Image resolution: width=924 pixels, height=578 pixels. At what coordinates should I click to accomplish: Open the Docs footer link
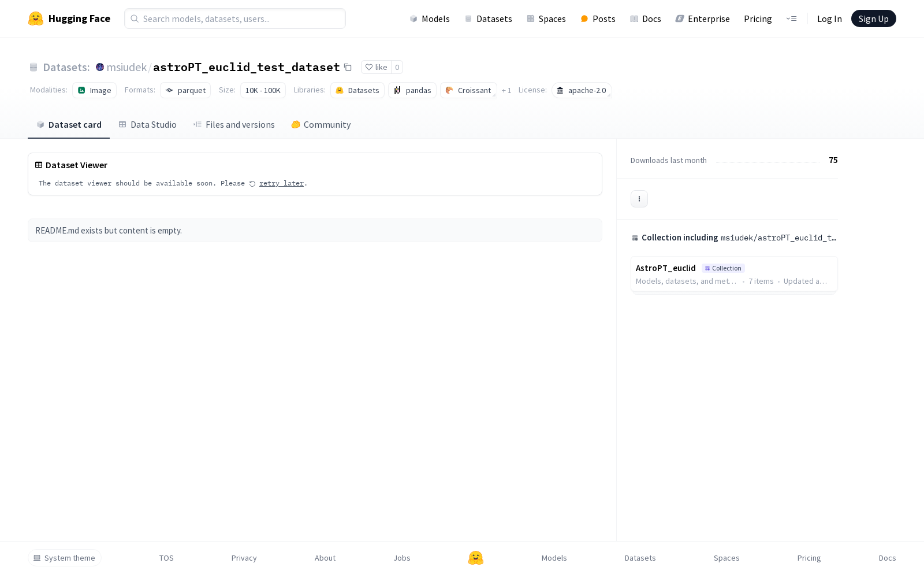click(x=887, y=558)
